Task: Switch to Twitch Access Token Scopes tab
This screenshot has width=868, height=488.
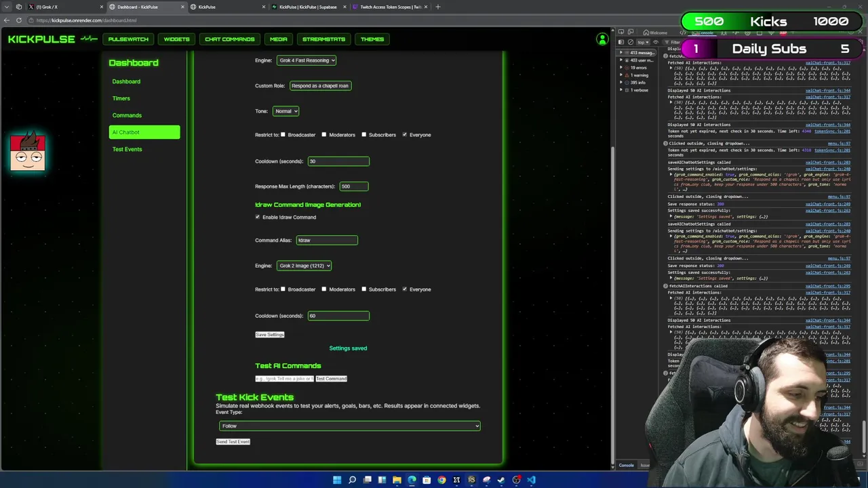Action: point(390,7)
